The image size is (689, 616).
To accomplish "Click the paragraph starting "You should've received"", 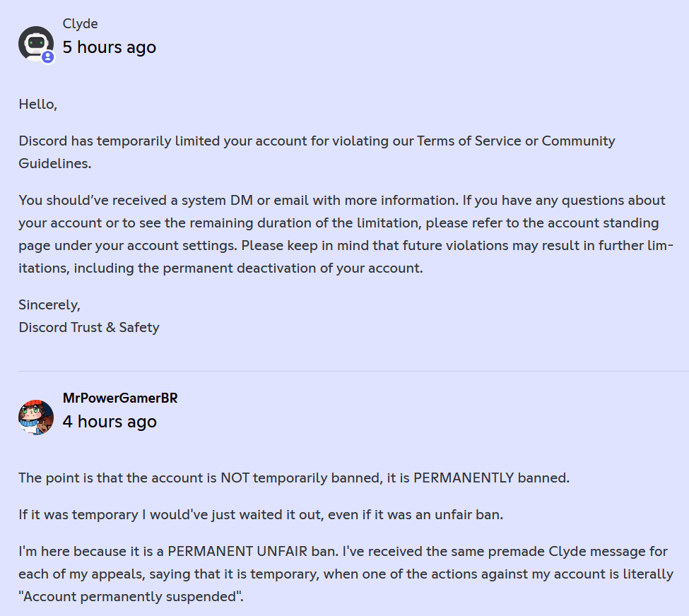I will point(346,235).
